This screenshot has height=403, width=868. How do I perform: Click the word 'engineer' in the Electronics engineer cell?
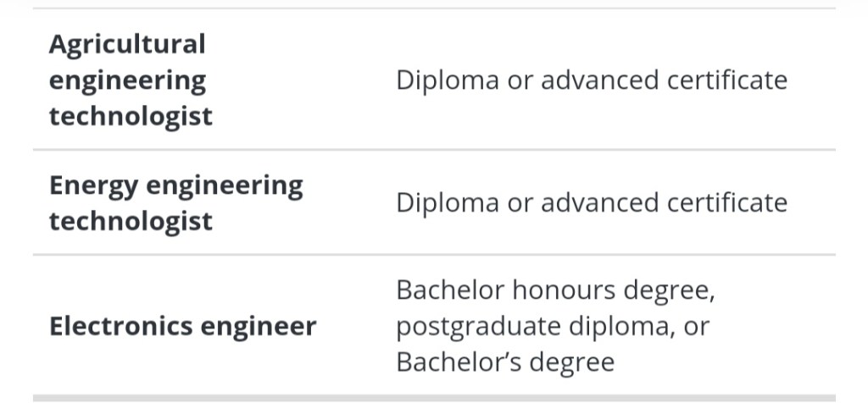click(x=267, y=327)
